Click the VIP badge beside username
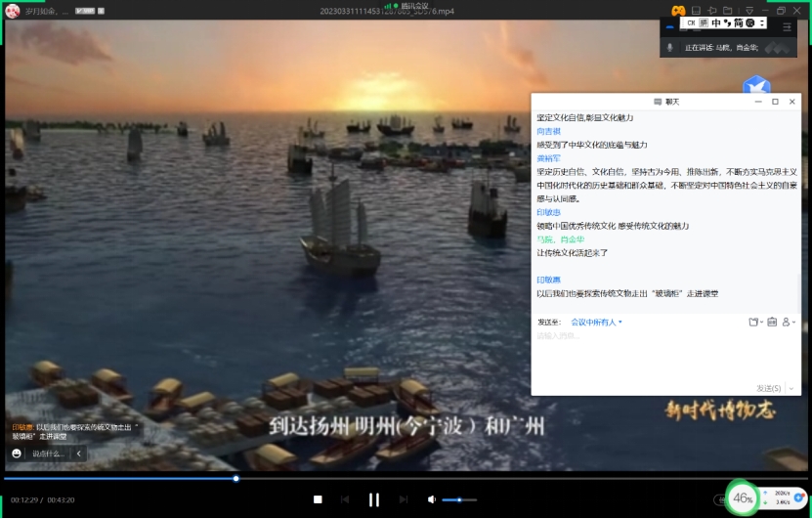812x519 pixels. (x=85, y=11)
